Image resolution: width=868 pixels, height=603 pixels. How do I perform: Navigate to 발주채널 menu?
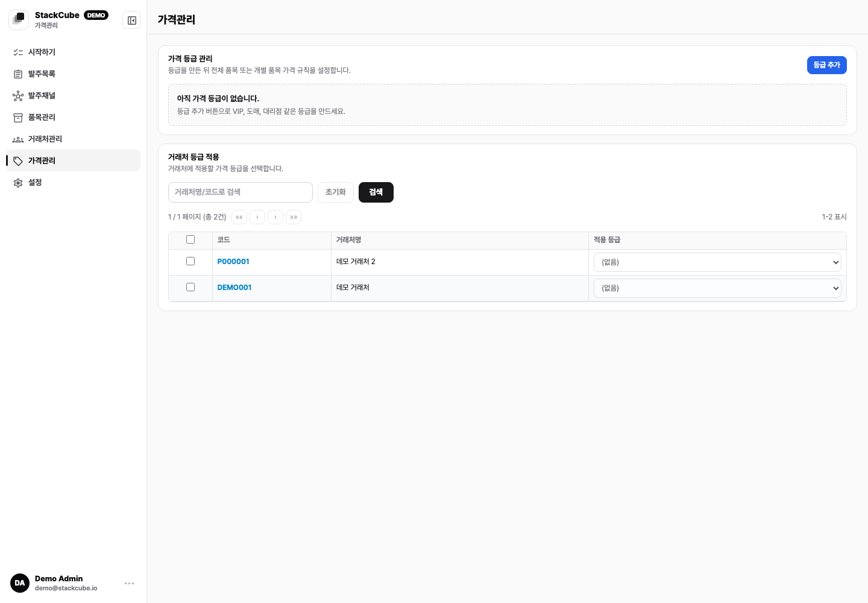[73, 96]
